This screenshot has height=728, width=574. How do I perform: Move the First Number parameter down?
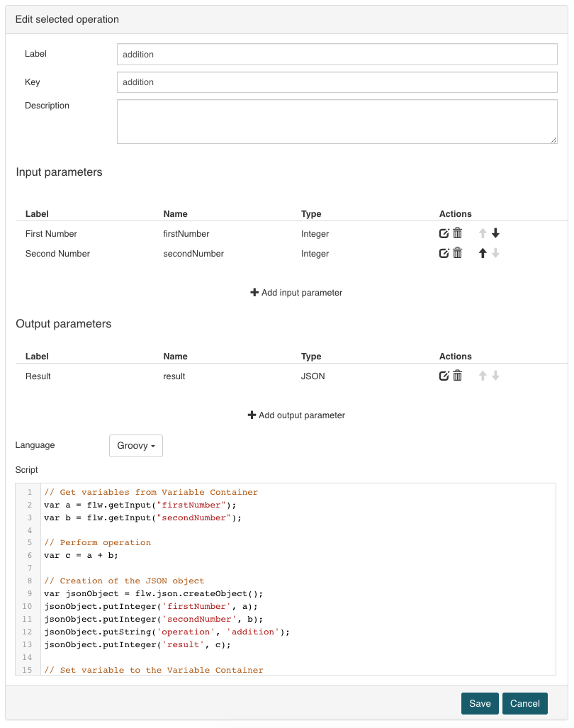[494, 233]
